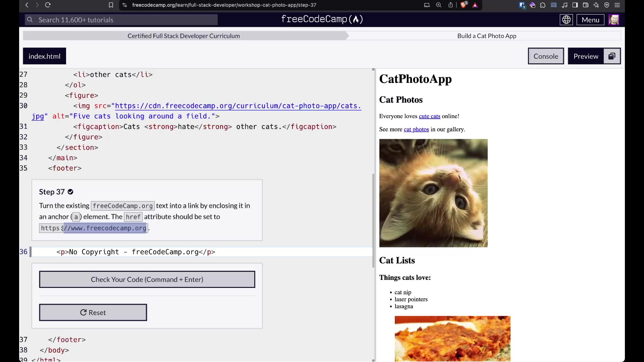Click the tutorial search field

121,20
